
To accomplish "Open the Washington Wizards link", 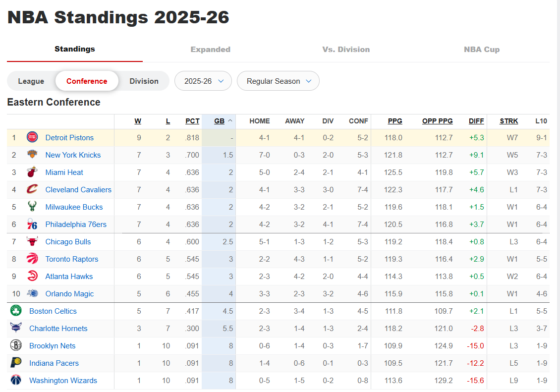I will point(63,380).
